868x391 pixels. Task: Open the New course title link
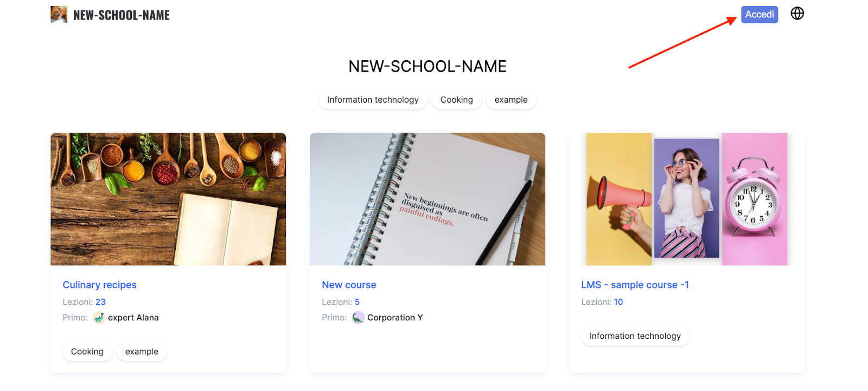[349, 285]
